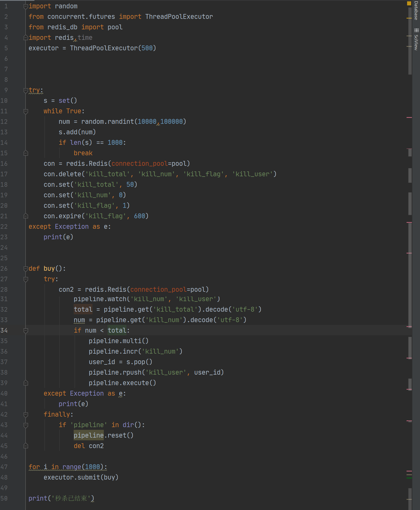Collapse the finally block fold
This screenshot has width=420, height=510.
26,414
